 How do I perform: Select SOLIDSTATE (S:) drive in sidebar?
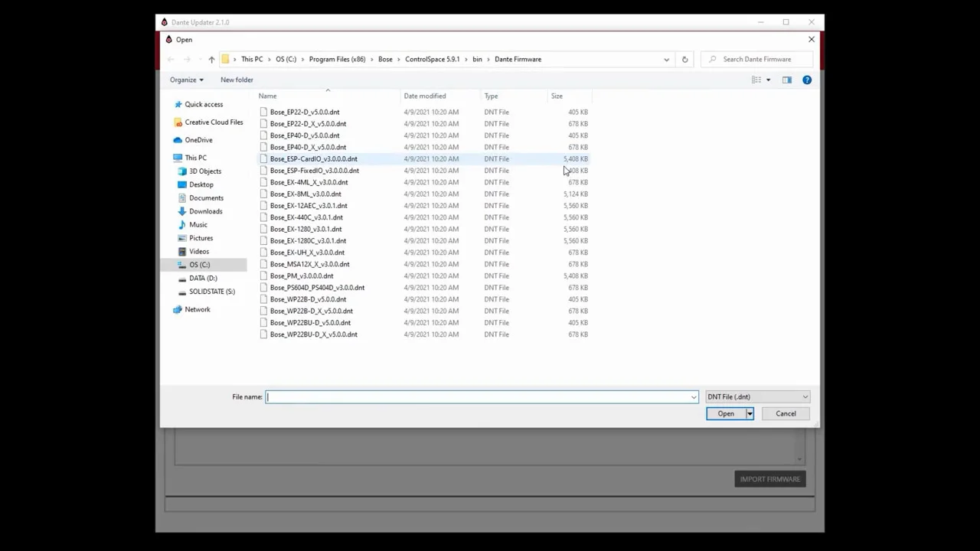point(211,292)
